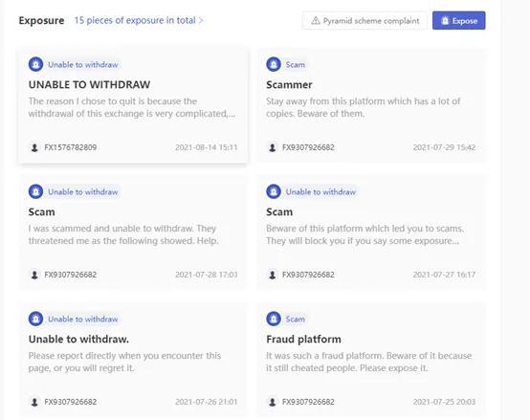The height and width of the screenshot is (420, 530).
Task: Open the 'I was scammed and unable' post text
Action: [123, 234]
